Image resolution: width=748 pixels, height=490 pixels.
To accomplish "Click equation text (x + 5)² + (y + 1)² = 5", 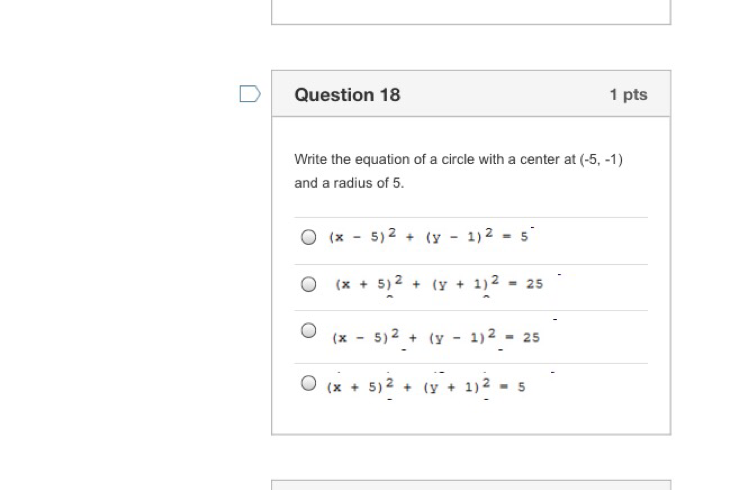I will [x=426, y=386].
